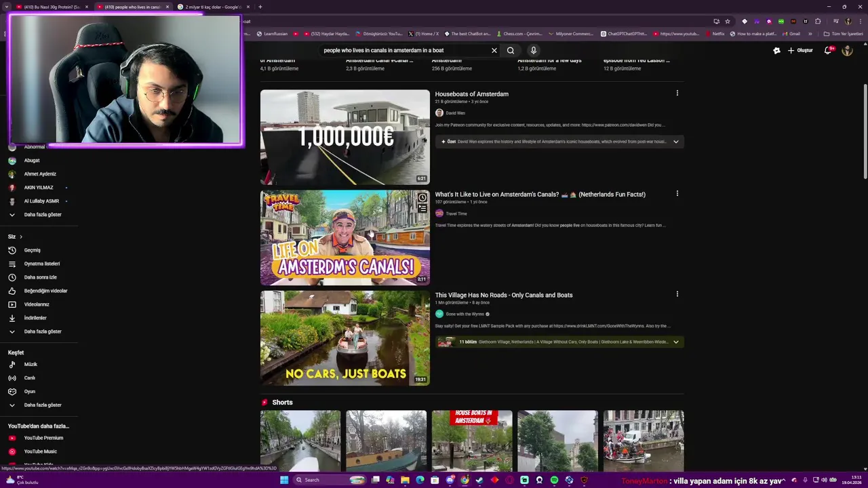Bookmark this page with the star icon

[x=728, y=21]
